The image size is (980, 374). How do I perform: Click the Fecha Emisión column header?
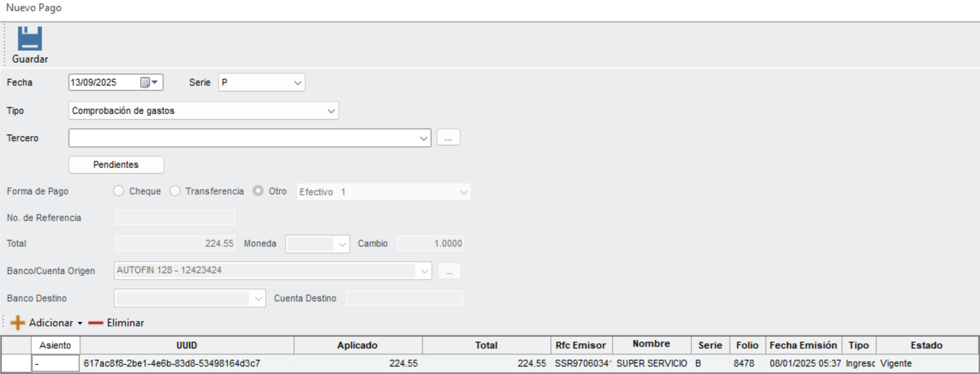click(x=803, y=345)
